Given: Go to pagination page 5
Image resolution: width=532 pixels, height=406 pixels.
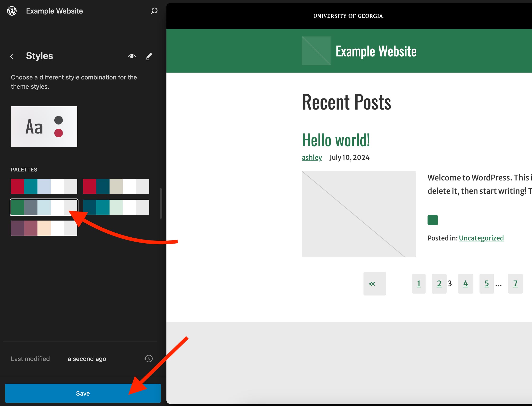Looking at the screenshot, I should (487, 283).
